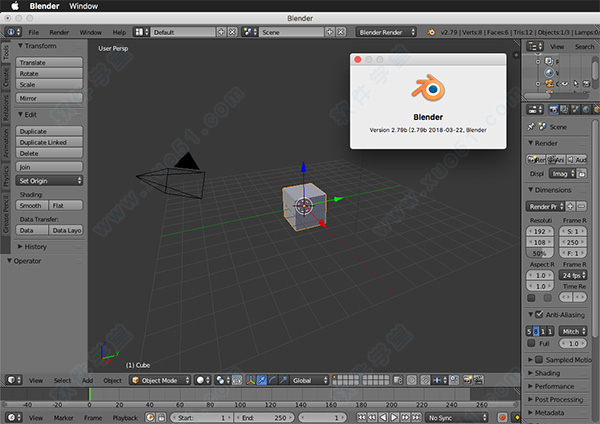Open the Set Origin dropdown

tap(49, 181)
